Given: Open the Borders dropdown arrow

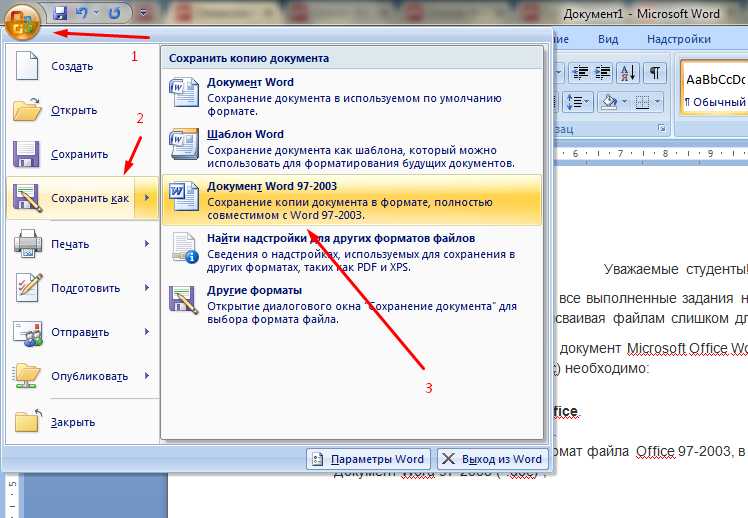Looking at the screenshot, I should (x=658, y=102).
